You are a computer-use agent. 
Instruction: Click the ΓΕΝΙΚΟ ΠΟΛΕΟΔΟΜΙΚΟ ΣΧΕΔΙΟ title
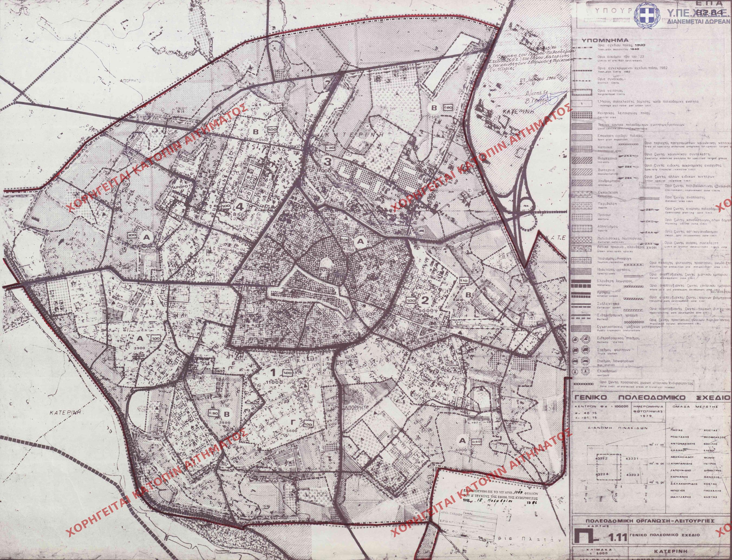pyautogui.click(x=652, y=398)
